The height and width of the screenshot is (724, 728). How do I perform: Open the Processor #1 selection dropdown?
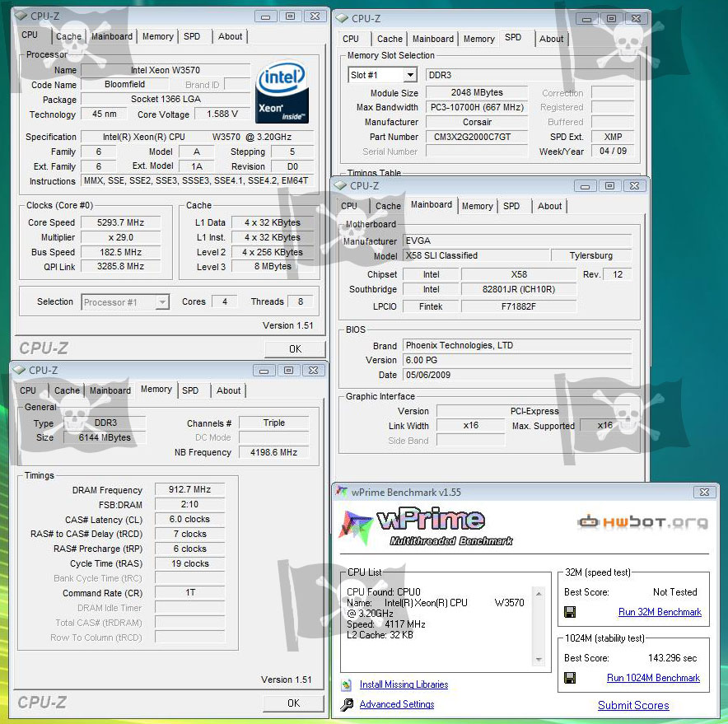161,302
